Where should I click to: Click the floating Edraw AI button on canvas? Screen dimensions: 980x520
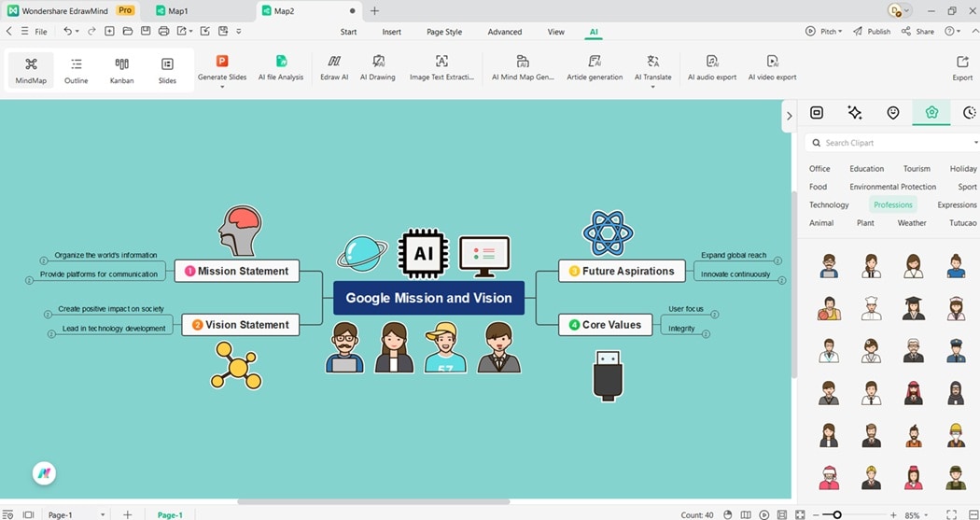[x=45, y=473]
